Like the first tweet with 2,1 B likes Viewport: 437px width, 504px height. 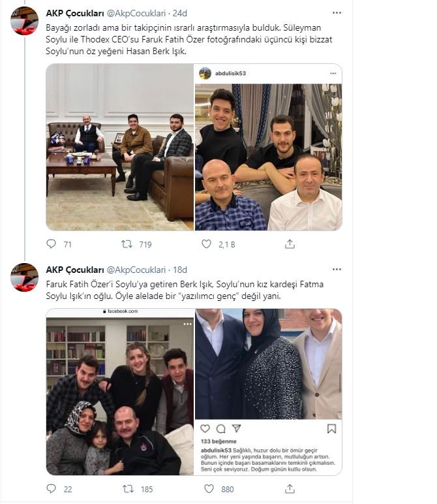coord(207,244)
